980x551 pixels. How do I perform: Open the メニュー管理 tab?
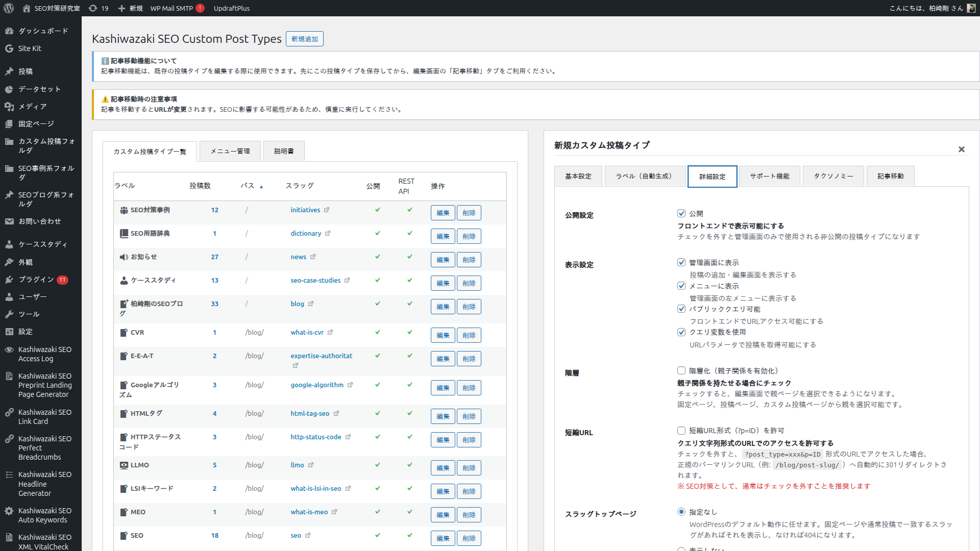229,151
